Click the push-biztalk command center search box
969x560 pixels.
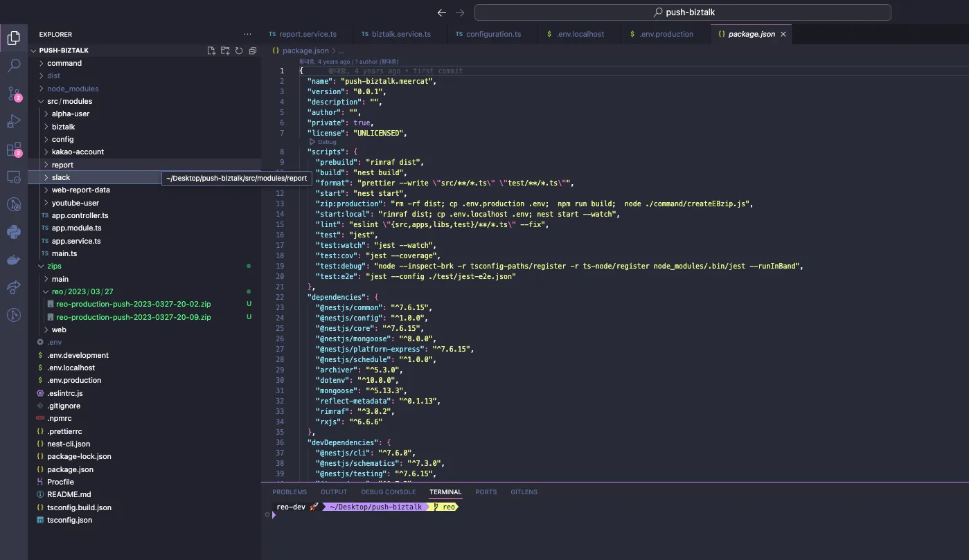pos(682,12)
